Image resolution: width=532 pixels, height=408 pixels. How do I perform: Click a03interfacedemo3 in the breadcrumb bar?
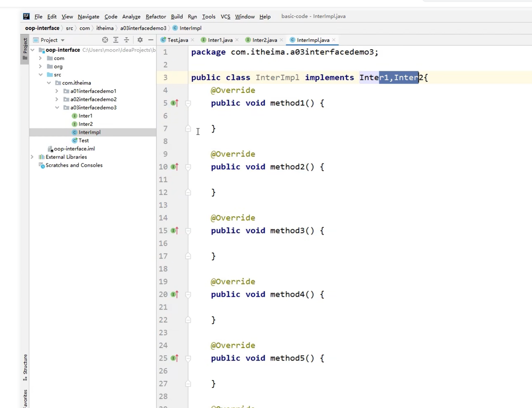point(143,28)
